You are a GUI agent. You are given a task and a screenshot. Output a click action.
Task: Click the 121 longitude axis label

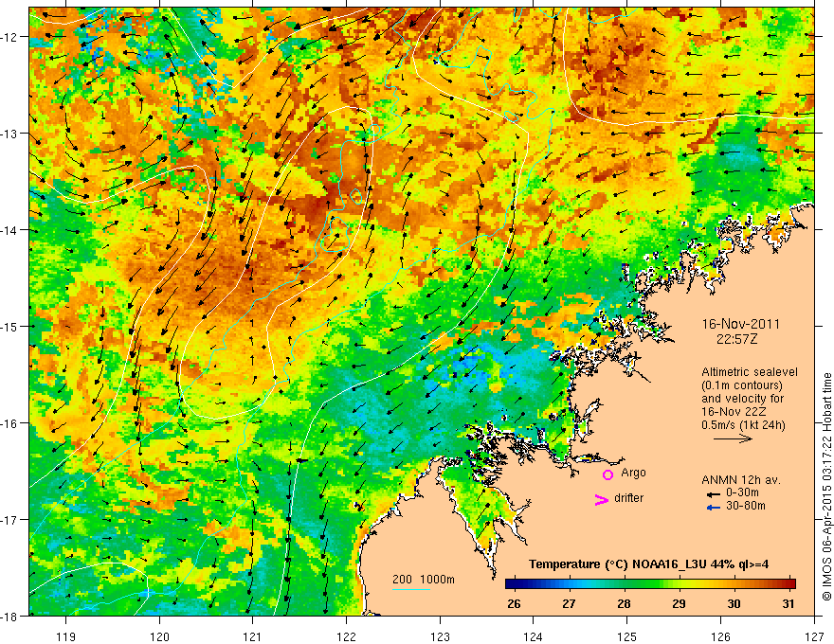pos(253,637)
